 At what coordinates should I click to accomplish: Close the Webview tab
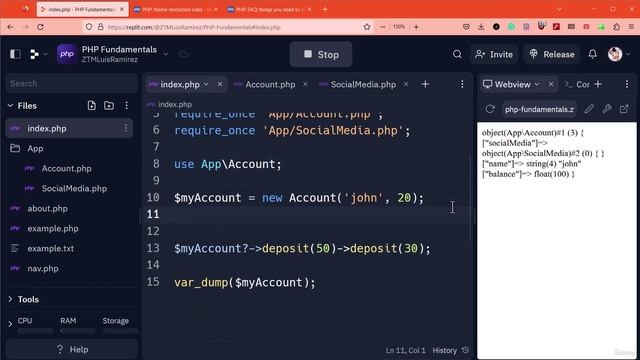point(551,84)
